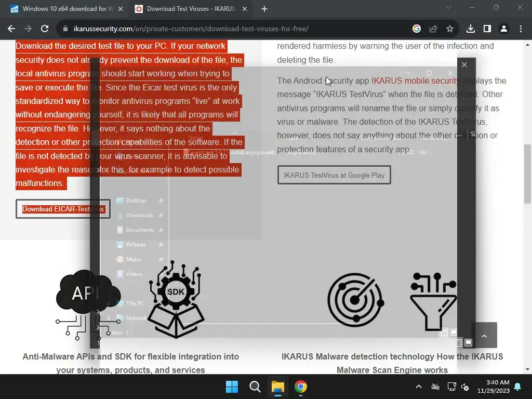Switch to large icons view in File Explorer
The width and height of the screenshot is (532, 399).
point(468,342)
